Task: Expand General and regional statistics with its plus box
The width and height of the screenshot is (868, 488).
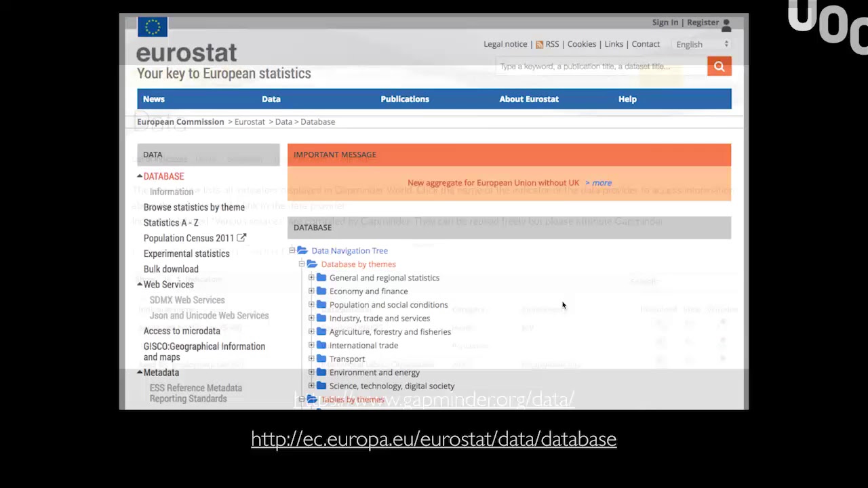Action: coord(311,278)
